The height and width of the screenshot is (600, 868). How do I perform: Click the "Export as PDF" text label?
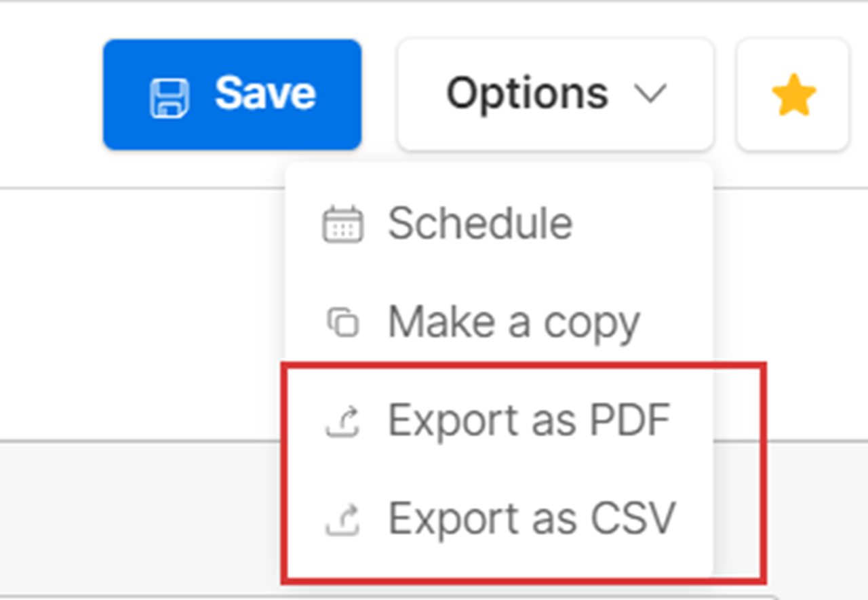pos(530,421)
